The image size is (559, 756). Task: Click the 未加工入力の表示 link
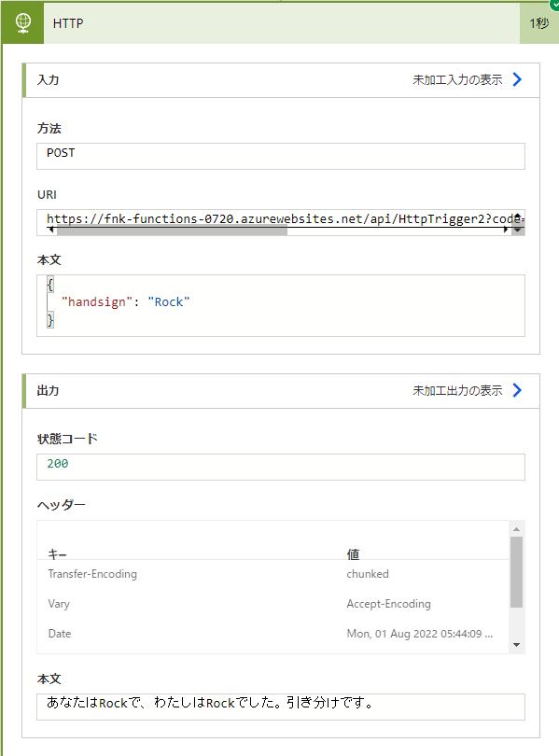coord(457,80)
